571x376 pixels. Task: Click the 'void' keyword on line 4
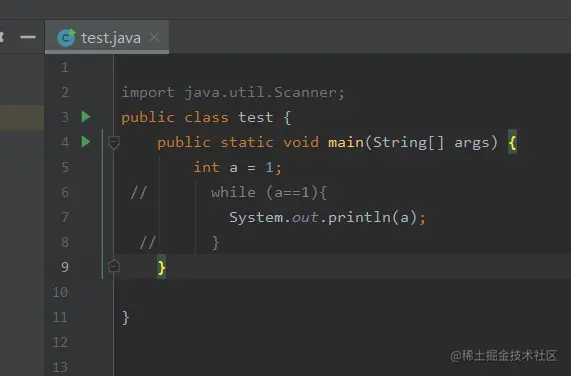(x=301, y=142)
